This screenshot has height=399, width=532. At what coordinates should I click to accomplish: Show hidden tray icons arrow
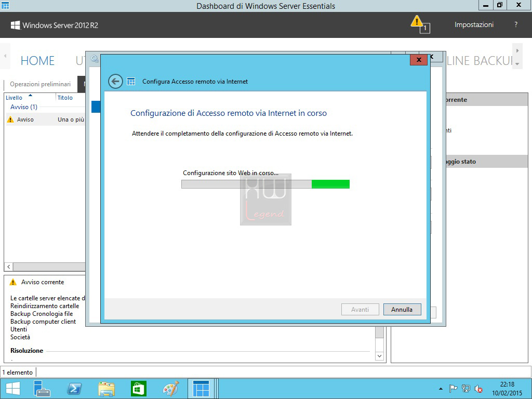(441, 389)
